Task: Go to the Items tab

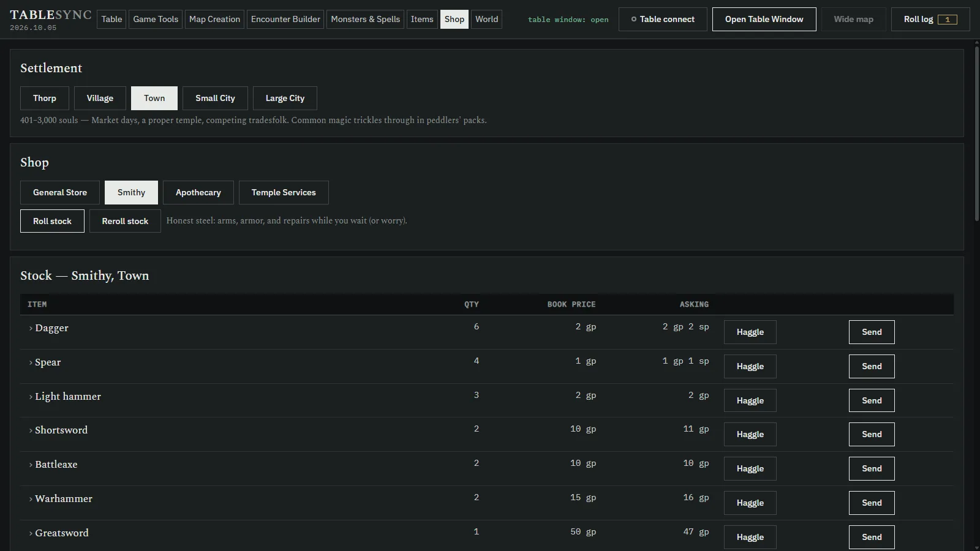Action: (422, 19)
